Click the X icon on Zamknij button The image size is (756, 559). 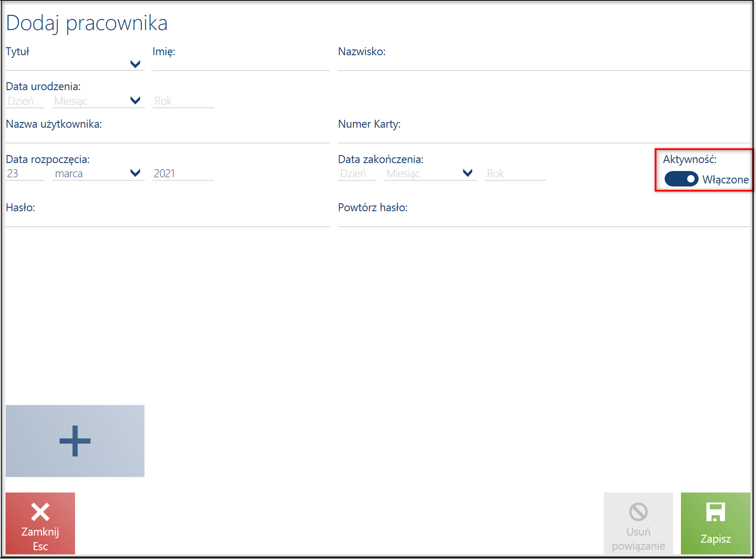(40, 512)
